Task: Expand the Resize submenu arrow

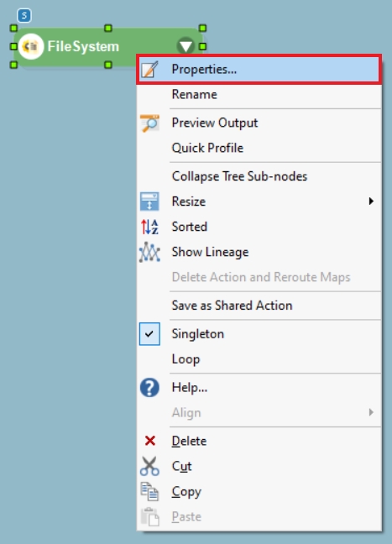Action: [371, 201]
